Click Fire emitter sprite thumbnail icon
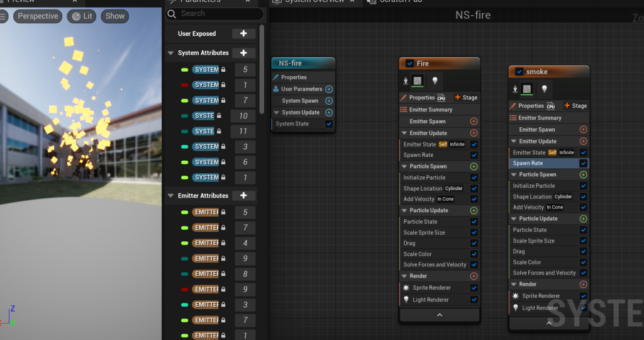 pos(418,81)
